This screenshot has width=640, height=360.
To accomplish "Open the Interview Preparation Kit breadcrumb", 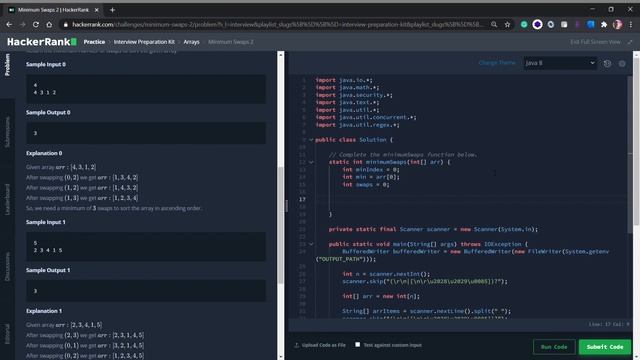I will [x=144, y=42].
